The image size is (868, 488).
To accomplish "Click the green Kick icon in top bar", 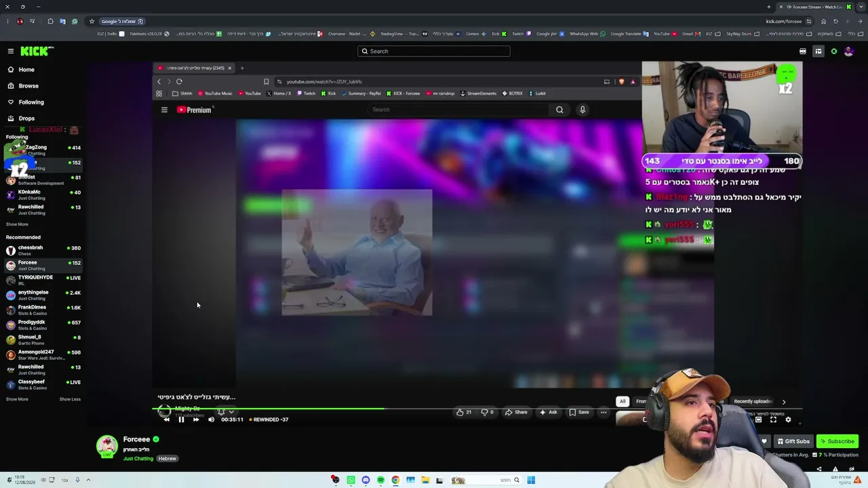I will coord(834,52).
